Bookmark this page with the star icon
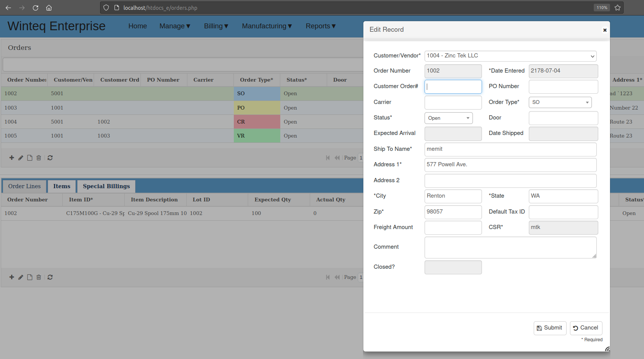This screenshot has width=644, height=359. click(618, 8)
